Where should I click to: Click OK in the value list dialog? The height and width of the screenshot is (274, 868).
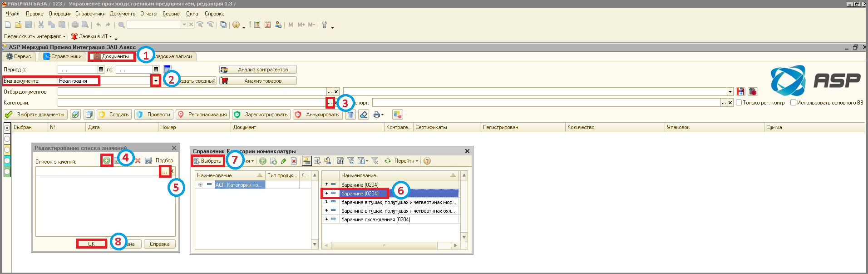91,244
